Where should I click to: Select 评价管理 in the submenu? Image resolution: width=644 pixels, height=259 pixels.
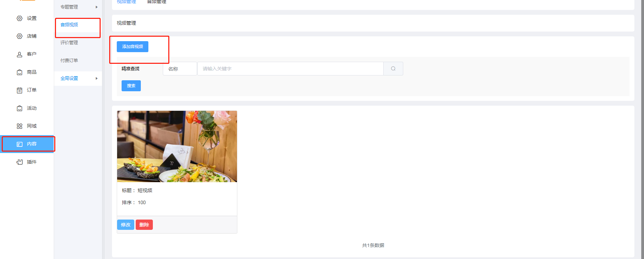69,43
